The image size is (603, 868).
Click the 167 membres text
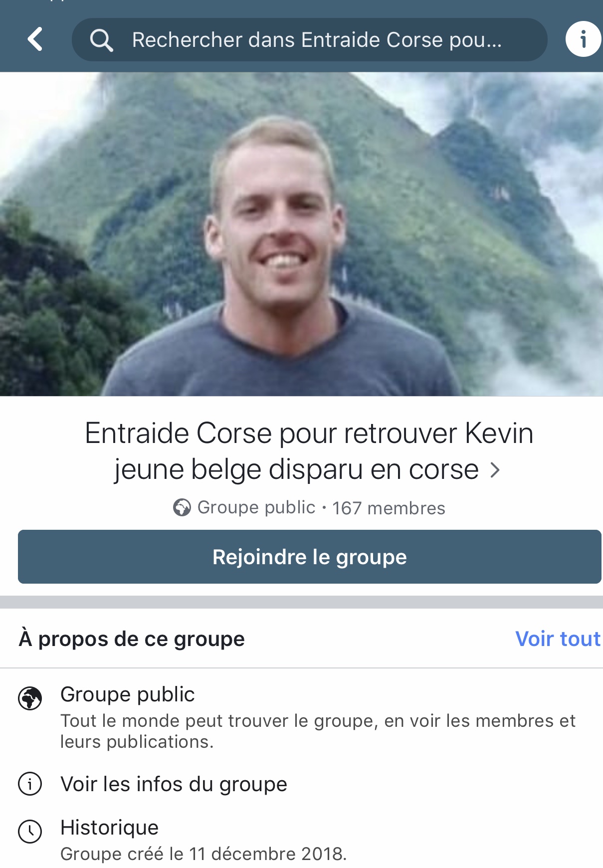[389, 508]
